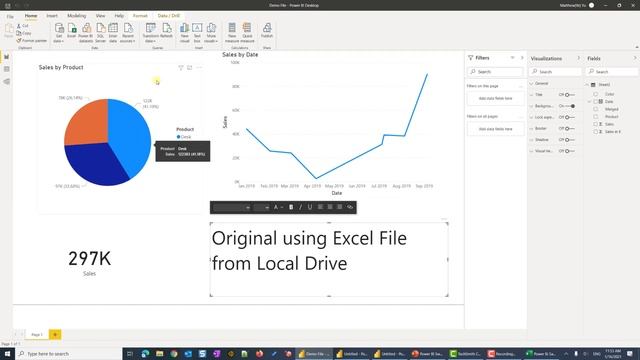Screen dimensions: 640x360
Task: Open the Get data menu
Action: [x=59, y=33]
